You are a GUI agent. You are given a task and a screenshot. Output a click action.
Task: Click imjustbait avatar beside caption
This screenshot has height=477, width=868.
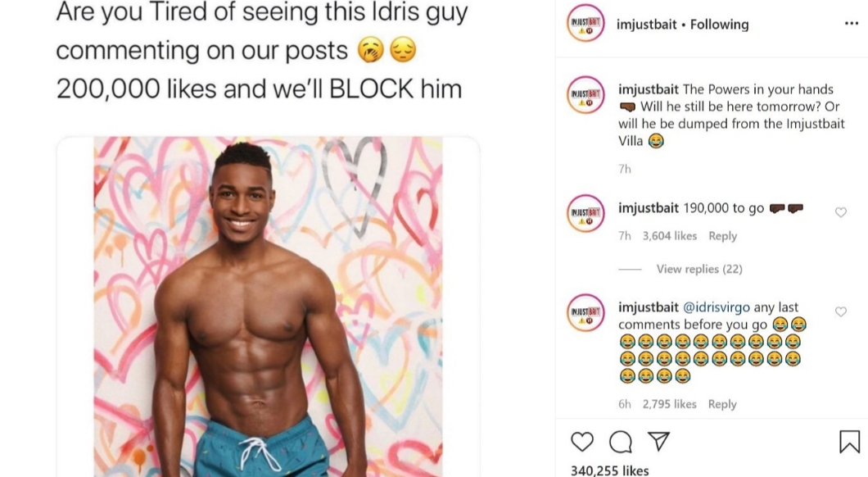pyautogui.click(x=585, y=95)
